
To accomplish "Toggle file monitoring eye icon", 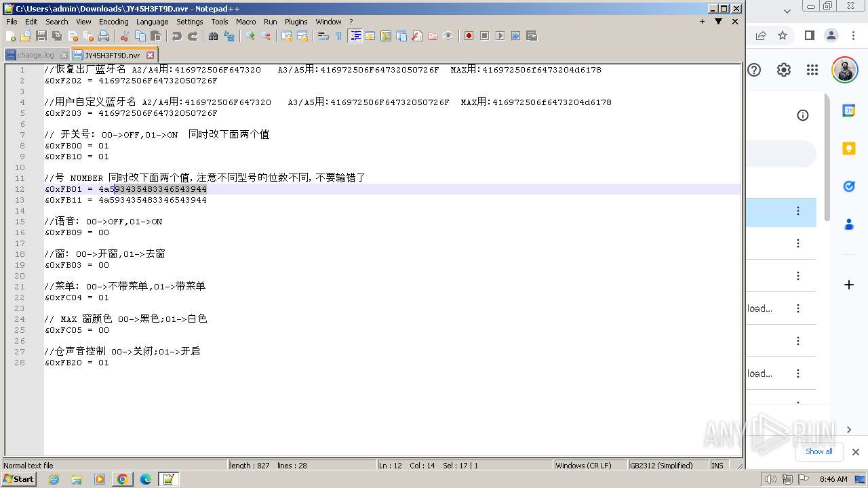I will coord(448,36).
